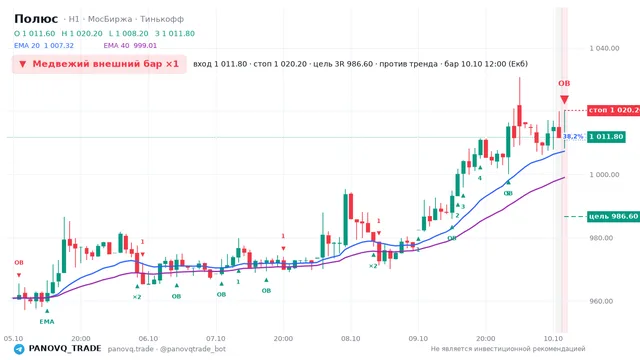Click the '20:00' label between 05.10 and 06.10
The height and width of the screenshot is (360, 640).
coord(81,338)
